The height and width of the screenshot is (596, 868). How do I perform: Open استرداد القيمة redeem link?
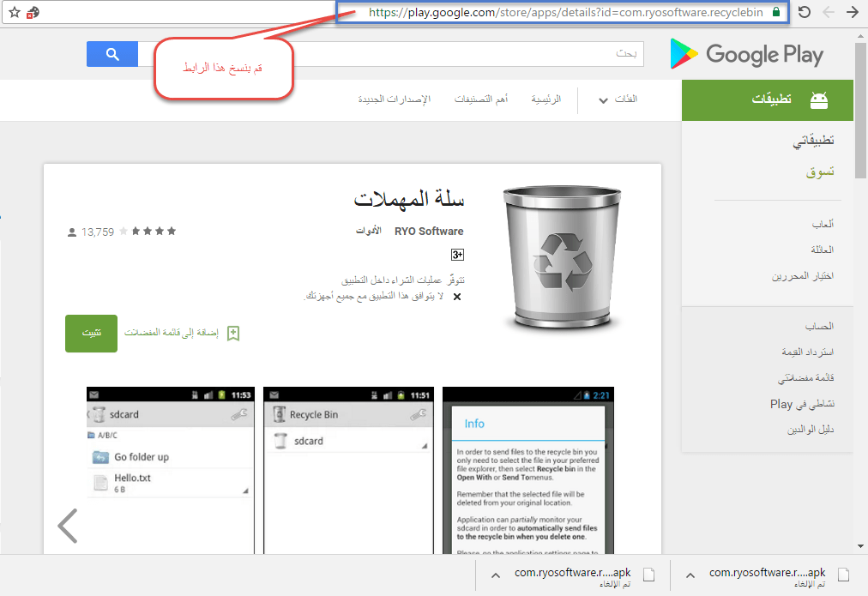(x=808, y=352)
